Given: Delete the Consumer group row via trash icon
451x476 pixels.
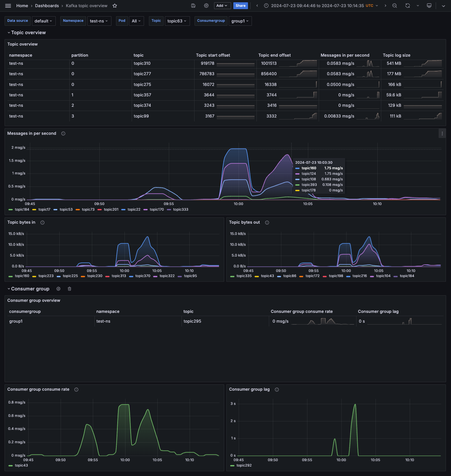Looking at the screenshot, I should (69, 289).
